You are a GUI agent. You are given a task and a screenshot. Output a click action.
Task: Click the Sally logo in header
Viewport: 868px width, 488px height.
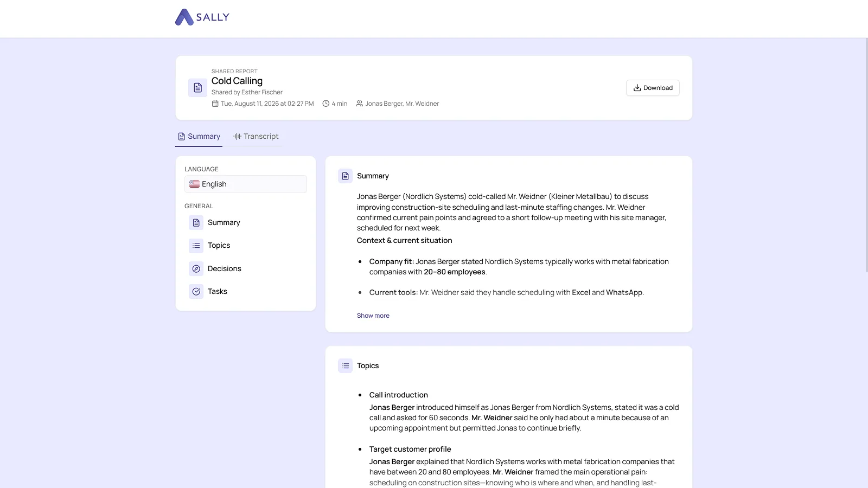coord(202,17)
